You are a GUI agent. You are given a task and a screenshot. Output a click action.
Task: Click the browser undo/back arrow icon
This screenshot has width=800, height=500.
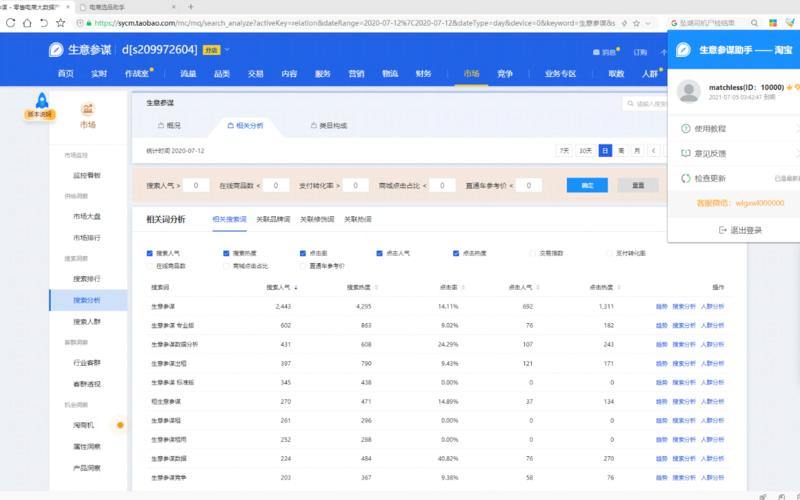(44, 22)
